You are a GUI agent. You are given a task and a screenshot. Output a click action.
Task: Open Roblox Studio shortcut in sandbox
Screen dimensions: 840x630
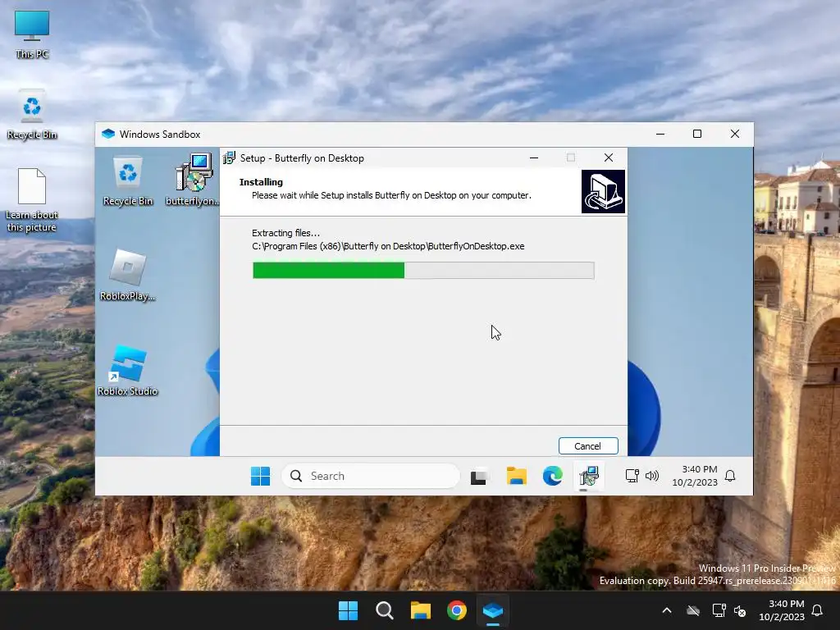pos(127,371)
